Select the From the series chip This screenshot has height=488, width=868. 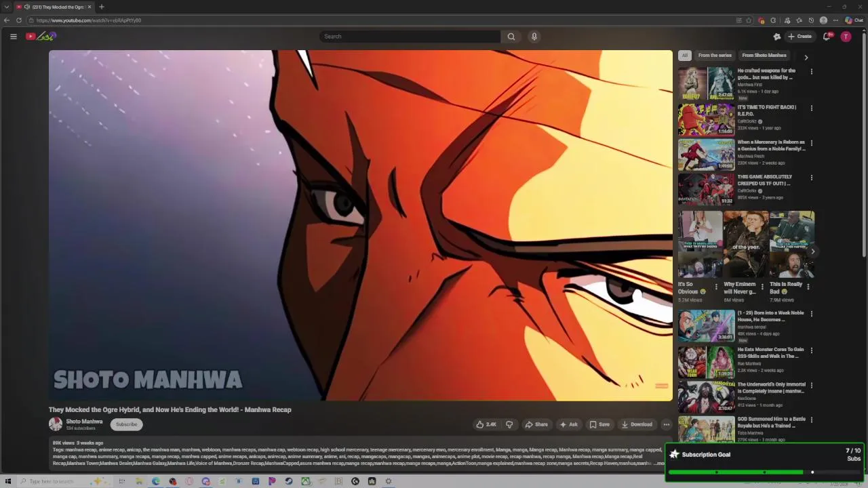715,56
